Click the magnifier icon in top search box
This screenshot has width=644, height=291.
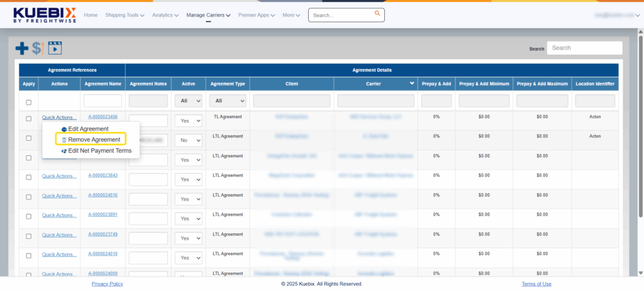377,13
